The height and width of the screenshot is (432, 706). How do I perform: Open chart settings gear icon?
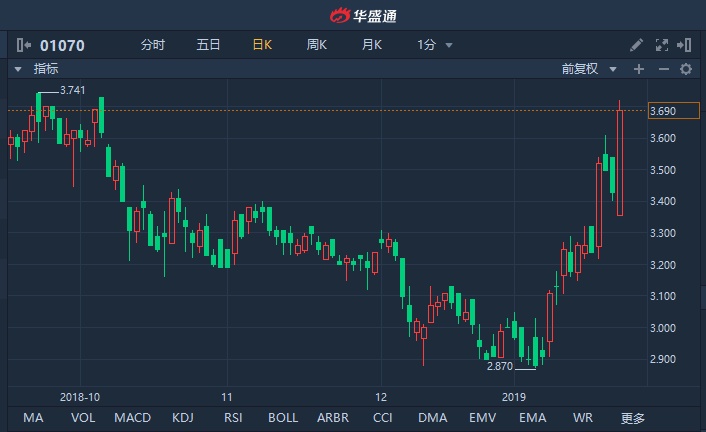point(686,69)
